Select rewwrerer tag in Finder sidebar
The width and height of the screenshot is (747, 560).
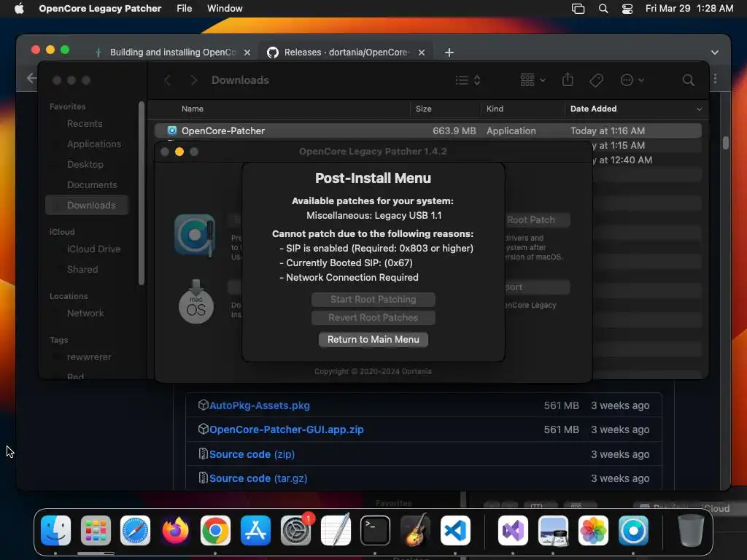pyautogui.click(x=88, y=357)
